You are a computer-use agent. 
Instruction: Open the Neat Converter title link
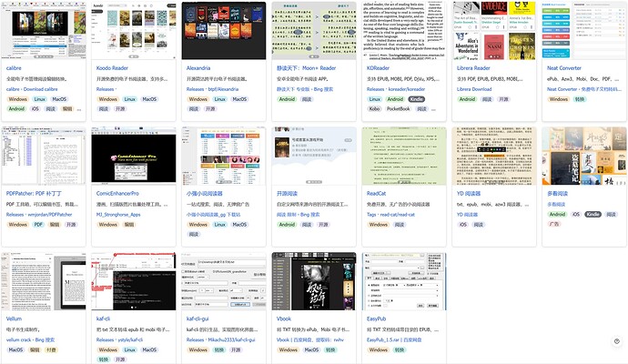pos(564,68)
